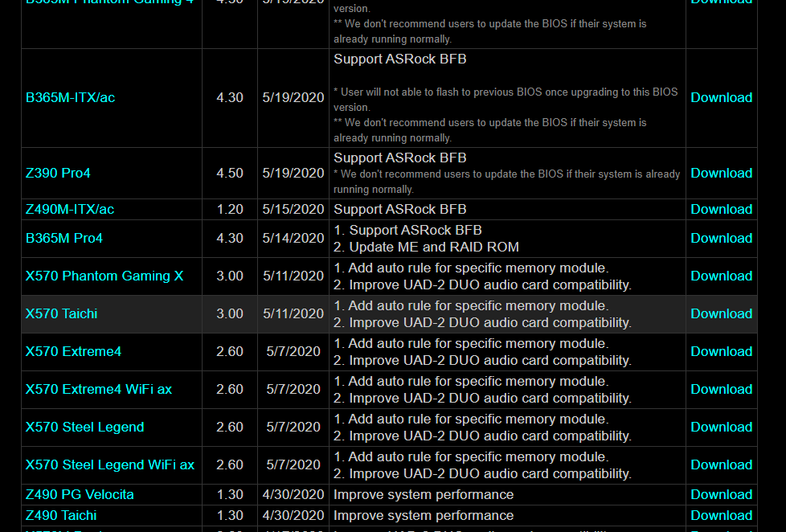Image resolution: width=786 pixels, height=532 pixels.
Task: Download BIOS 1.30 for Z490 Taichi
Action: click(x=722, y=515)
